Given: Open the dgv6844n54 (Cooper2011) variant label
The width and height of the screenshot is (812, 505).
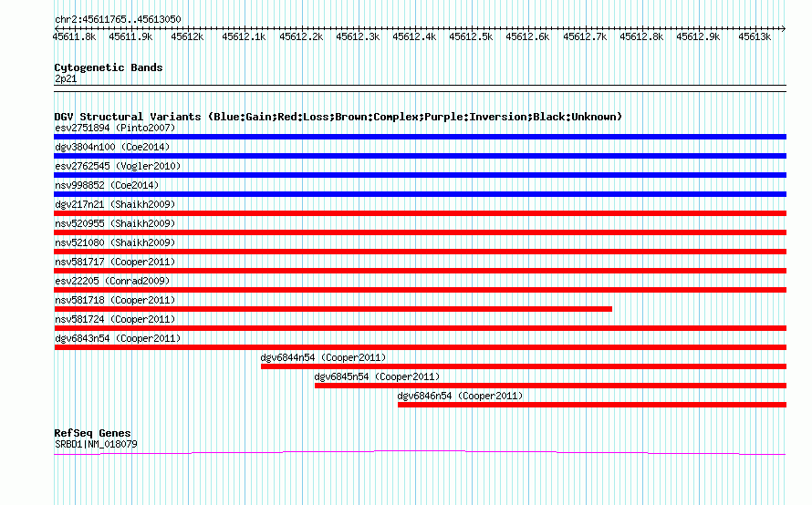Looking at the screenshot, I should pos(323,357).
